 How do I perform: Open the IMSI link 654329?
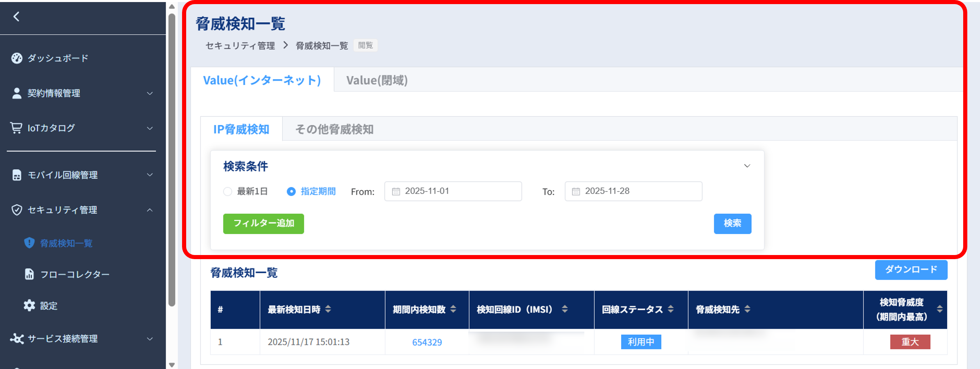[x=426, y=342]
